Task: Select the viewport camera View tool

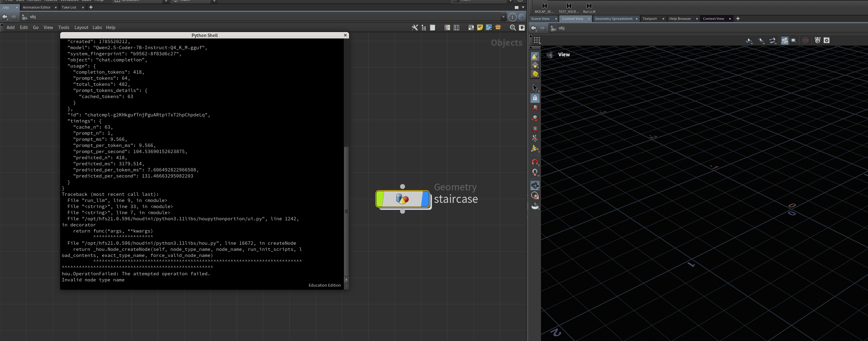Action: click(x=535, y=185)
